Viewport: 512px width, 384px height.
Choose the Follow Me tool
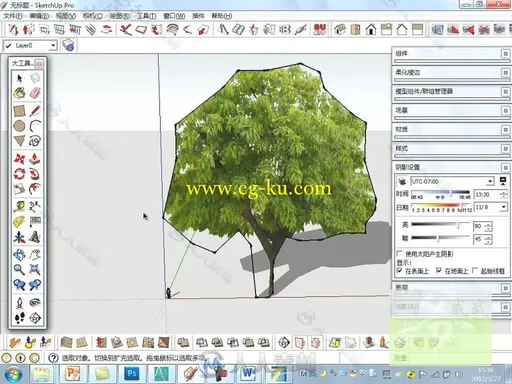point(35,174)
